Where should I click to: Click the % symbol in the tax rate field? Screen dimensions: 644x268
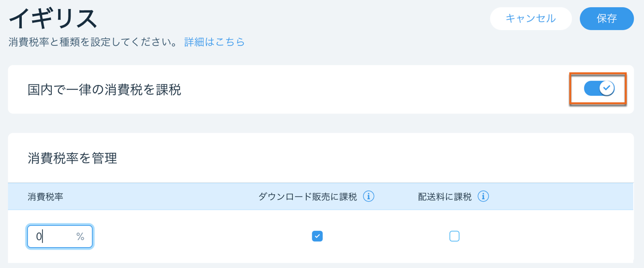pos(80,236)
